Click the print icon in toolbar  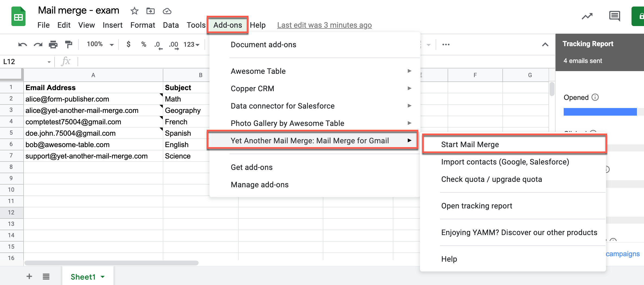click(53, 45)
